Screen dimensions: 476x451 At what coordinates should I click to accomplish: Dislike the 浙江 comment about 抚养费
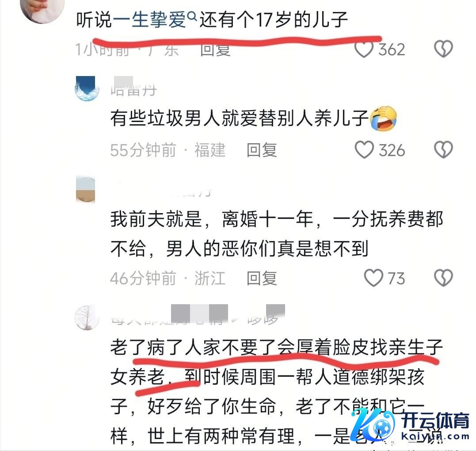[x=444, y=278]
